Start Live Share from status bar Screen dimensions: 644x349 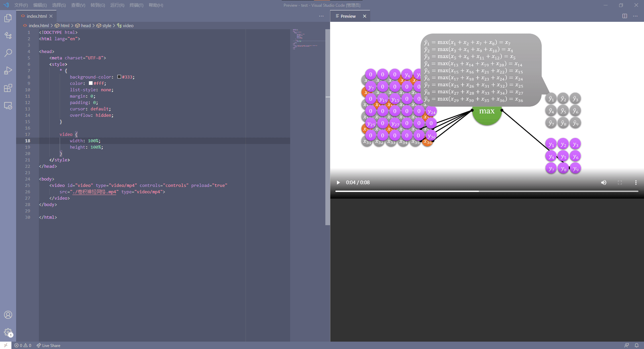pyautogui.click(x=49, y=345)
